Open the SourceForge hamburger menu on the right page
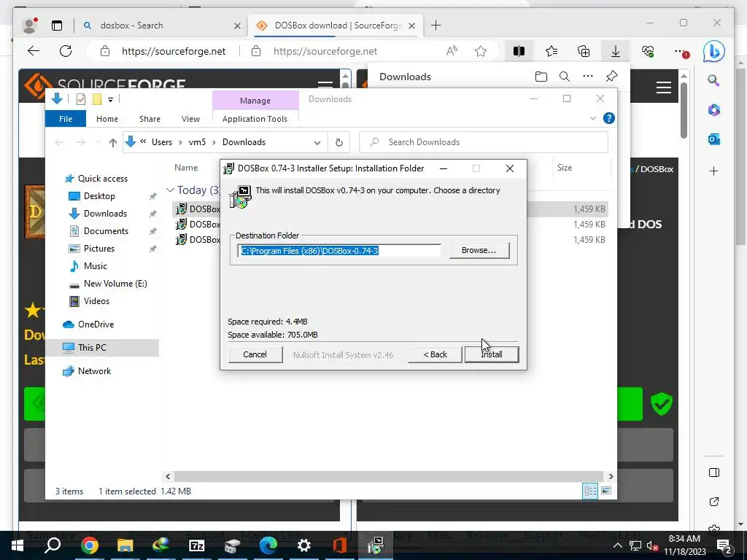The height and width of the screenshot is (560, 747). [664, 87]
